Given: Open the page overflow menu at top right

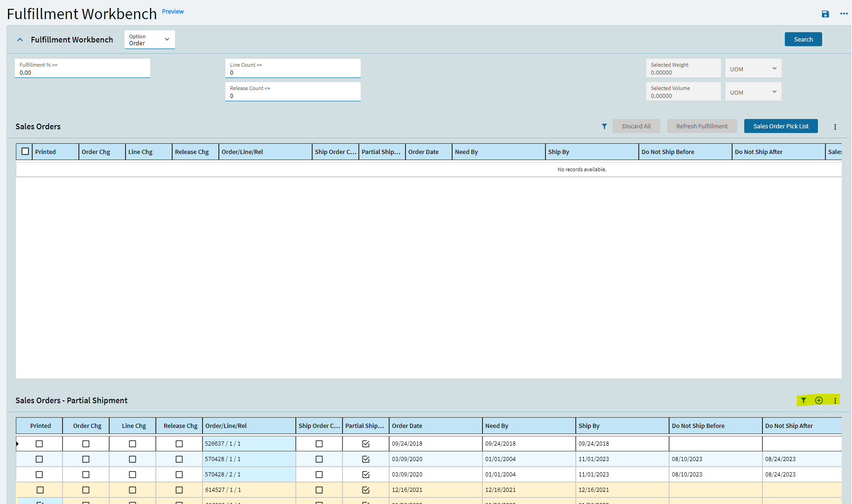Looking at the screenshot, I should pos(844,14).
